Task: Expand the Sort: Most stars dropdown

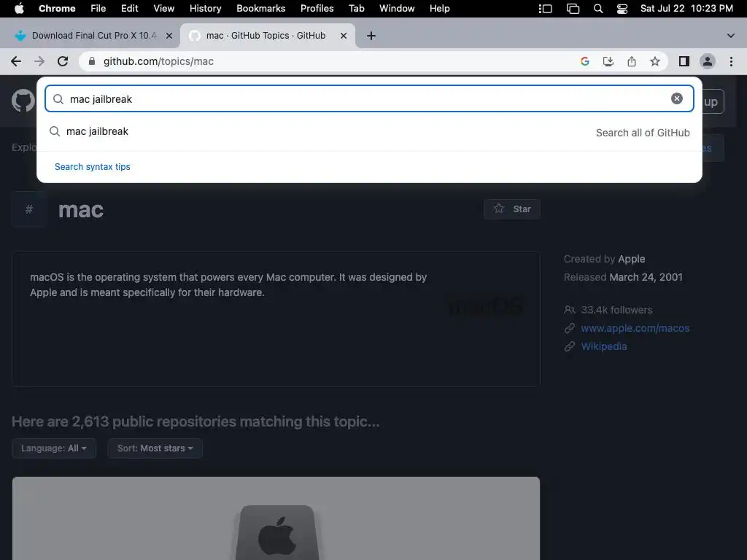Action: point(155,448)
